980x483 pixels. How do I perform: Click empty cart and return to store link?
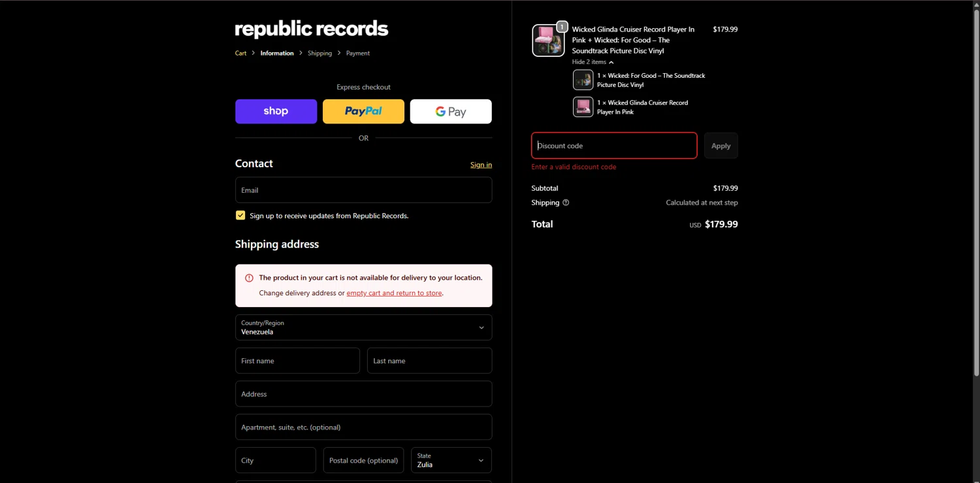[x=394, y=293]
